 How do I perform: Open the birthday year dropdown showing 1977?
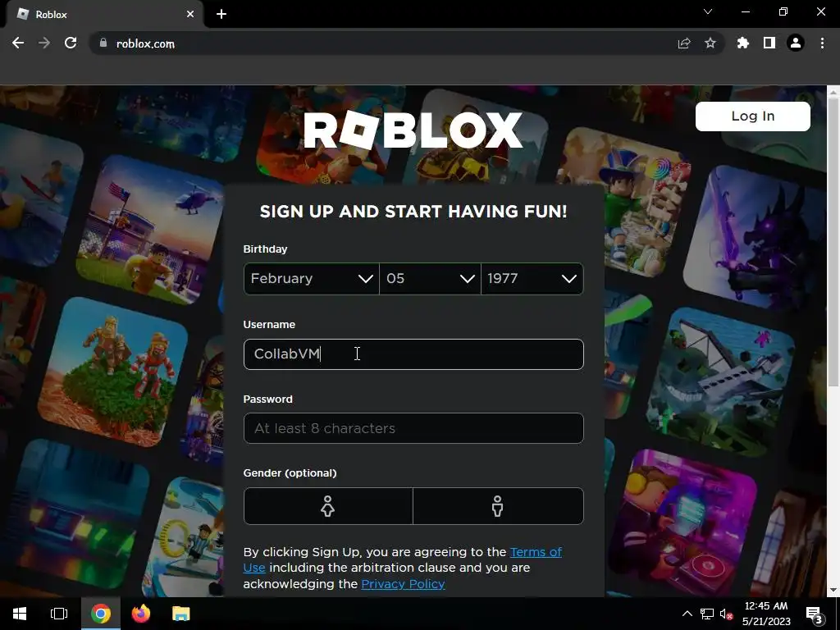[x=532, y=279]
